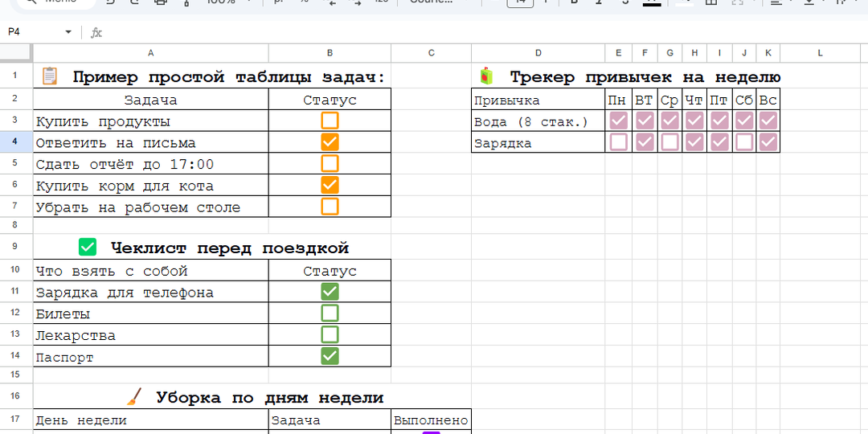Select column A header
The height and width of the screenshot is (434, 868).
coord(150,53)
